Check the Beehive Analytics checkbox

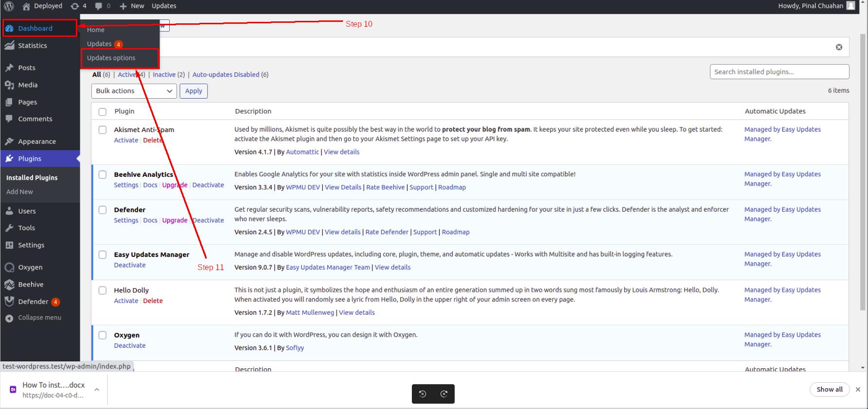pyautogui.click(x=103, y=174)
